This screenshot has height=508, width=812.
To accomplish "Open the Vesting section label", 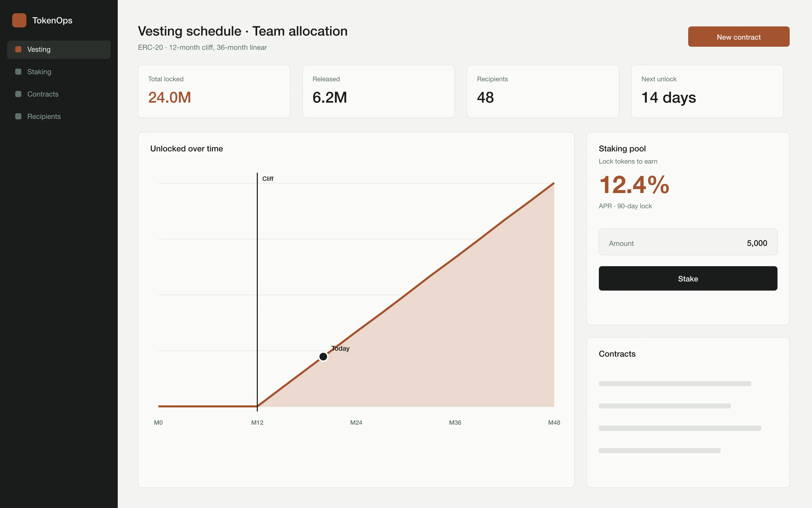I will tap(39, 49).
